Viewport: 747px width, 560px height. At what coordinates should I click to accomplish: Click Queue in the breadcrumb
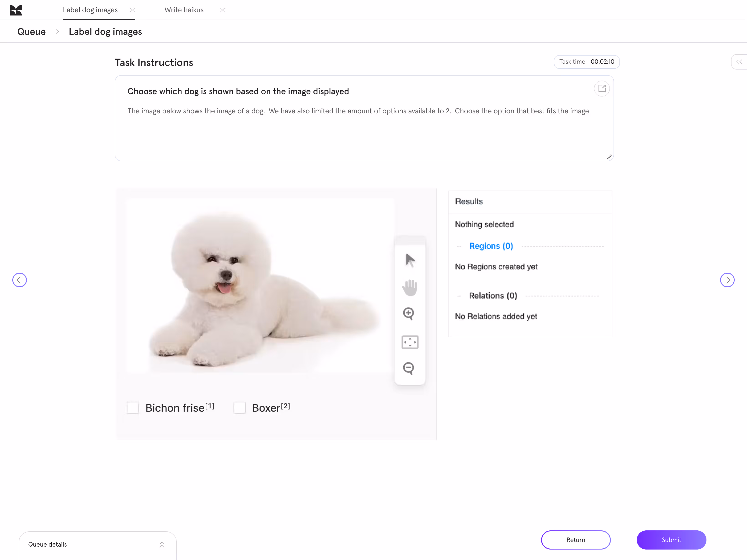(31, 32)
